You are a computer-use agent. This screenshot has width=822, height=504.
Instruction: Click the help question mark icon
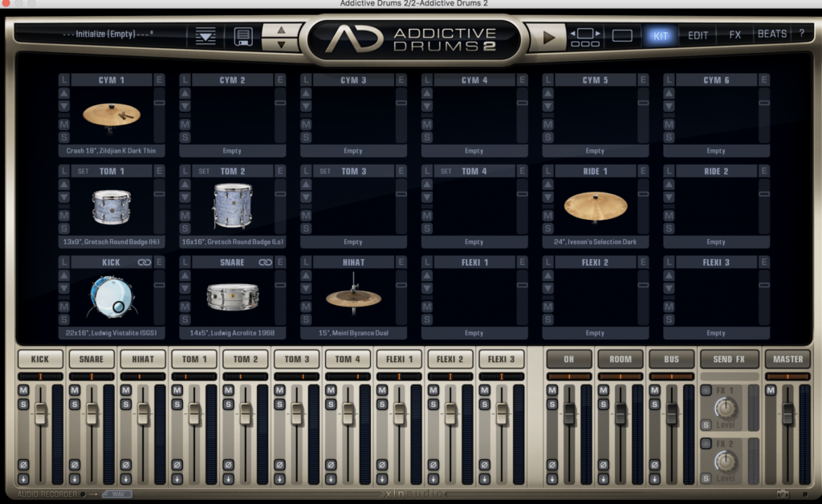(800, 34)
